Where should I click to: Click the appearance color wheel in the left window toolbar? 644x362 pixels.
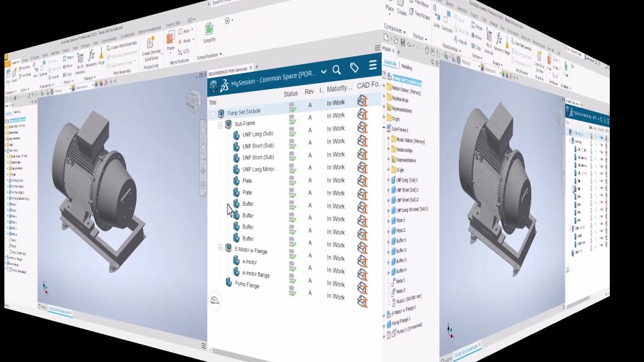[73, 88]
